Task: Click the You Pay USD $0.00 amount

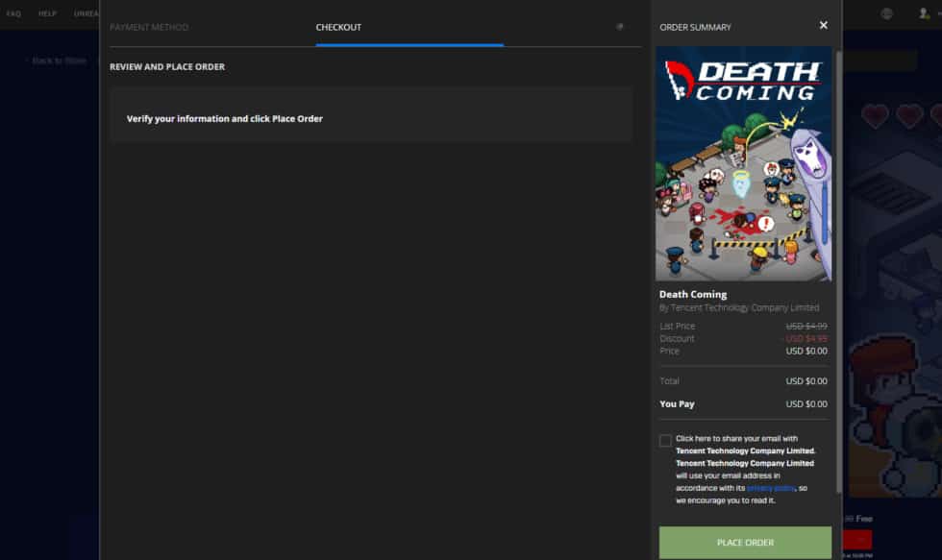Action: (806, 404)
